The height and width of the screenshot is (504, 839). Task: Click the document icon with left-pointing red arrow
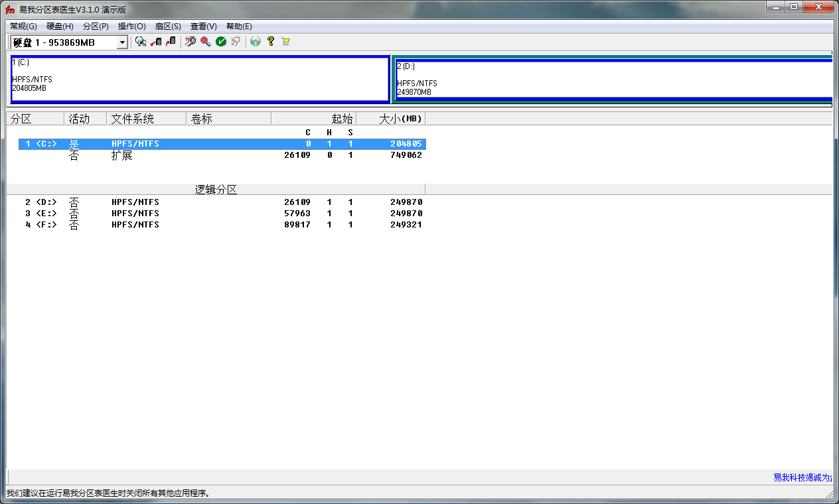point(156,42)
